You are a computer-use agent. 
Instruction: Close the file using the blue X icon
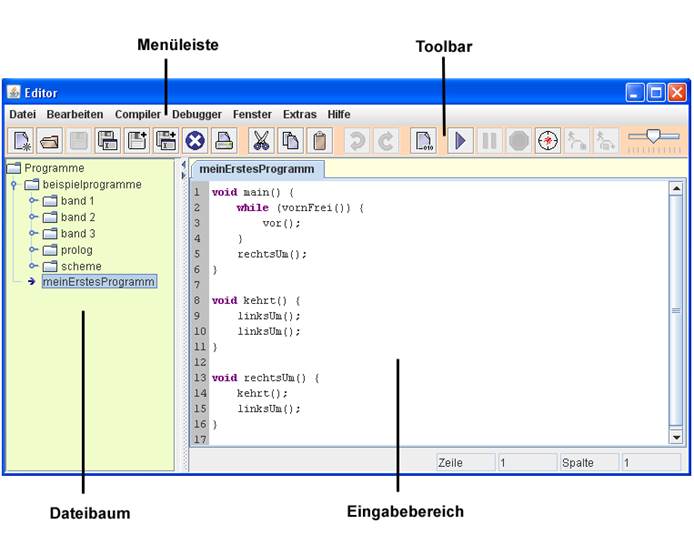(x=195, y=141)
